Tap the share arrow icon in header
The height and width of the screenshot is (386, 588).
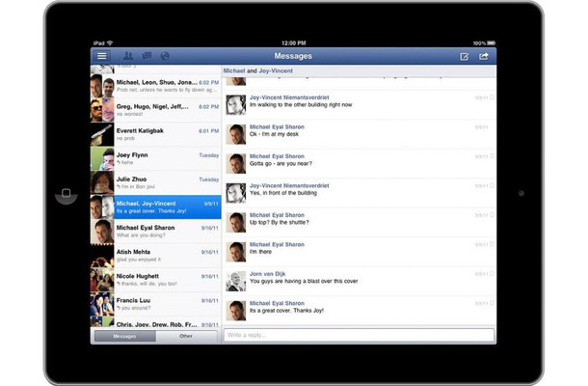point(484,56)
